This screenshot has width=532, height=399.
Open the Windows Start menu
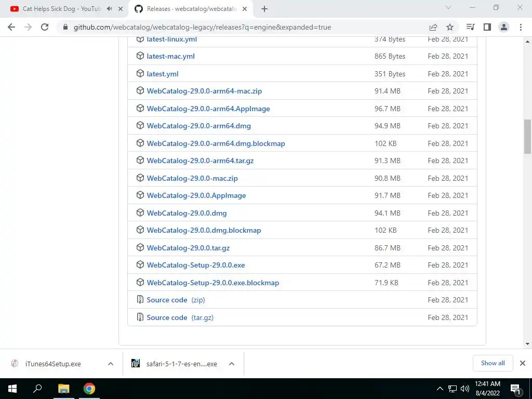tap(12, 389)
